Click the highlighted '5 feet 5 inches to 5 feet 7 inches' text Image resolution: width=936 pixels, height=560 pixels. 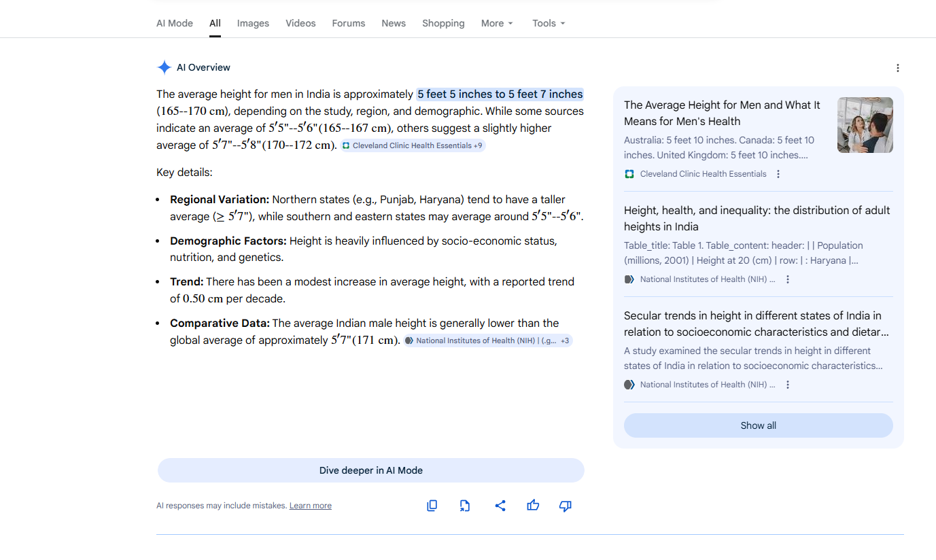500,94
